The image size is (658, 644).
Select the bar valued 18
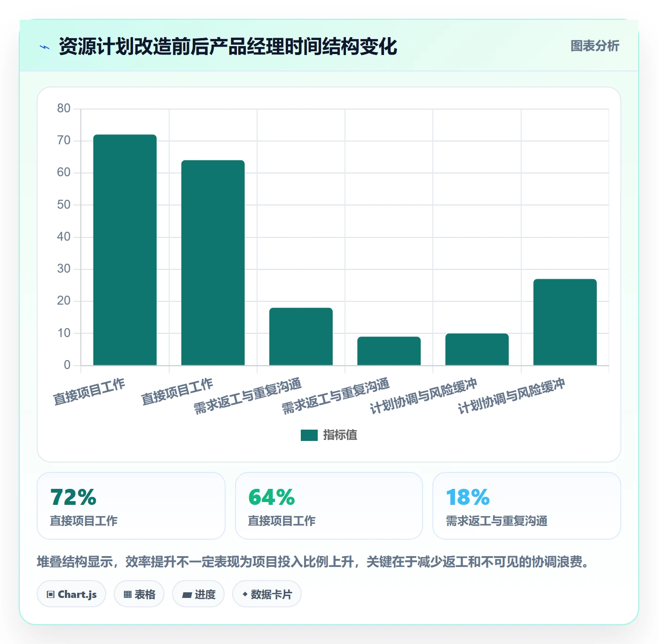[301, 337]
